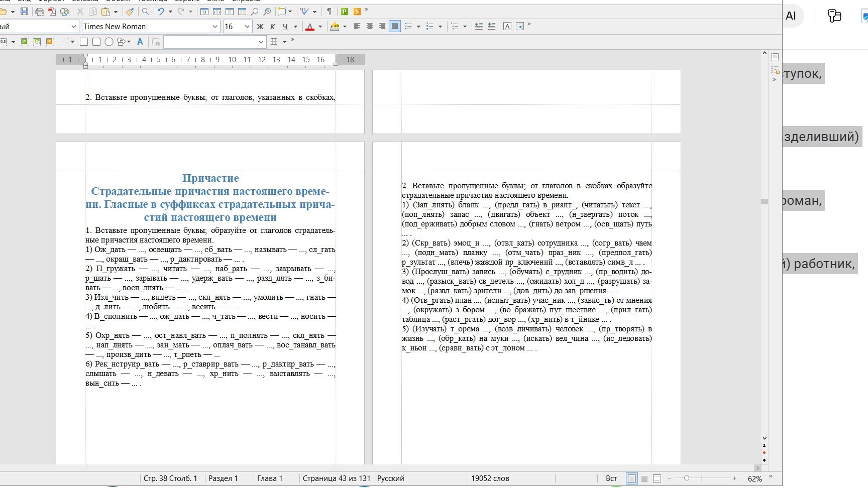Click the green P toolbar icon
The image size is (868, 488).
(x=345, y=12)
